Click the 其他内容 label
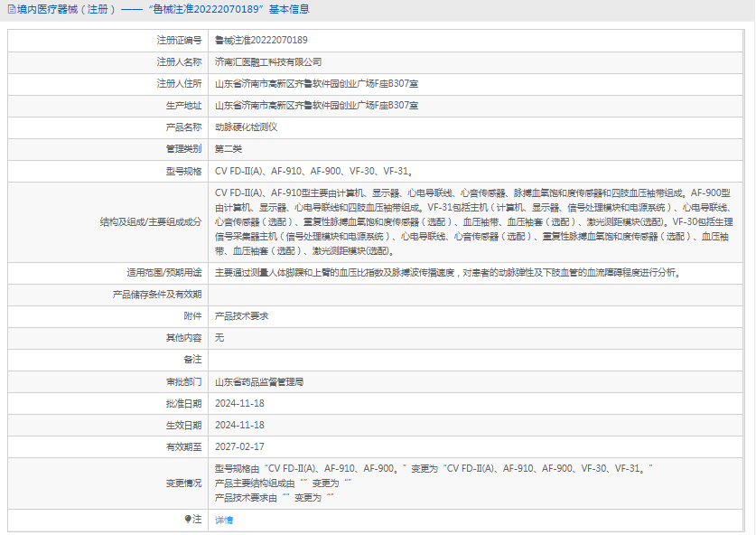 click(x=183, y=338)
